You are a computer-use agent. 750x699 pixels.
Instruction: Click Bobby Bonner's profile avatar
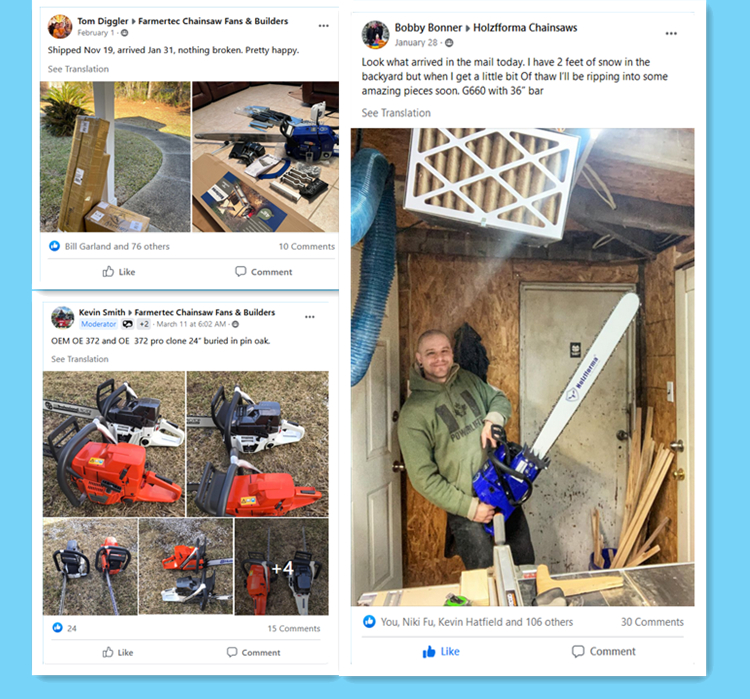tap(375, 34)
